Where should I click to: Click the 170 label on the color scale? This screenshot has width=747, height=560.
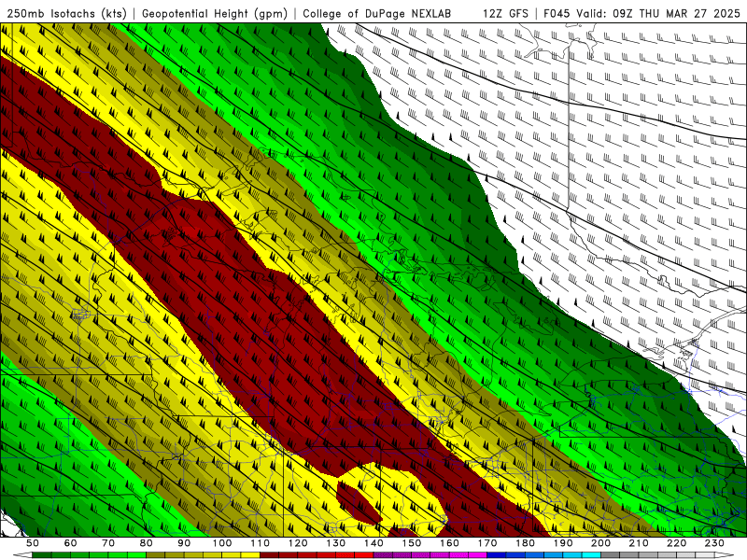click(x=487, y=543)
